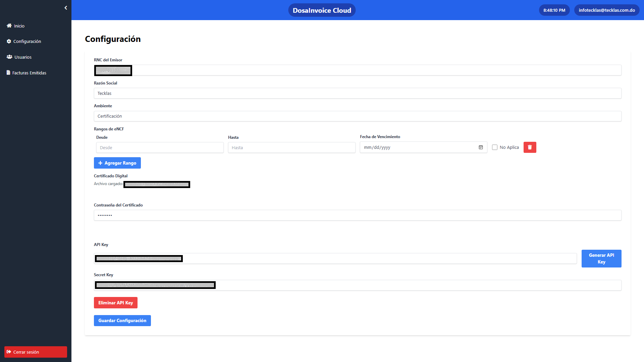Click the Agregar Rango button
The width and height of the screenshot is (644, 362).
(117, 163)
